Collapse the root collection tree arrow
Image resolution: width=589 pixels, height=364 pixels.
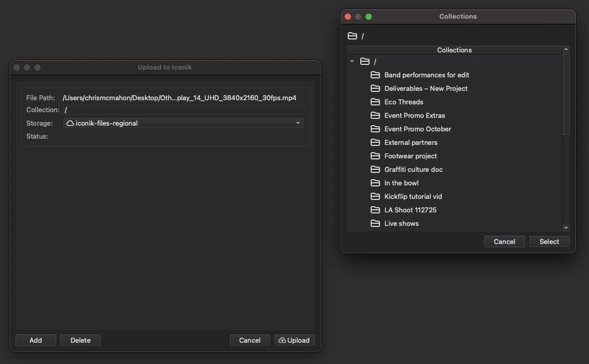352,61
